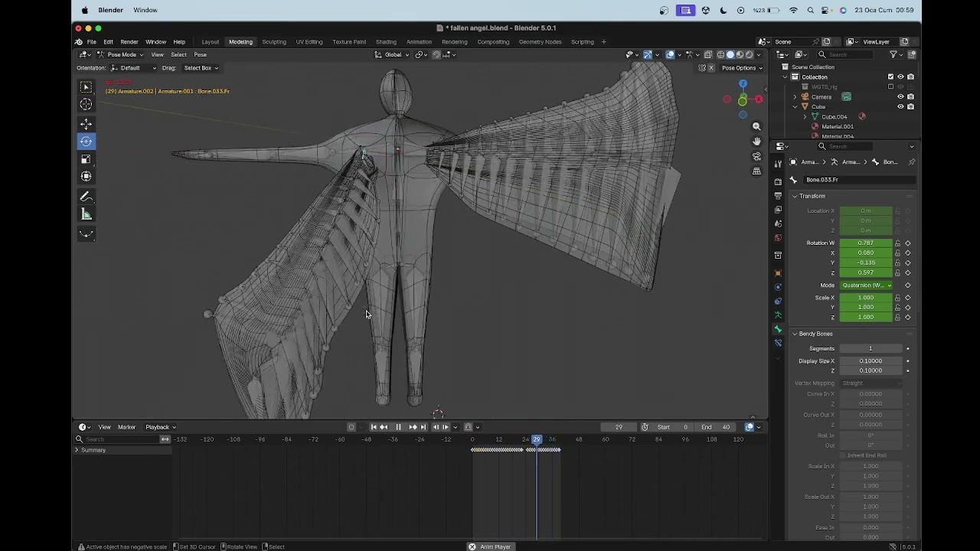Open the Armature data properties tab

(778, 315)
